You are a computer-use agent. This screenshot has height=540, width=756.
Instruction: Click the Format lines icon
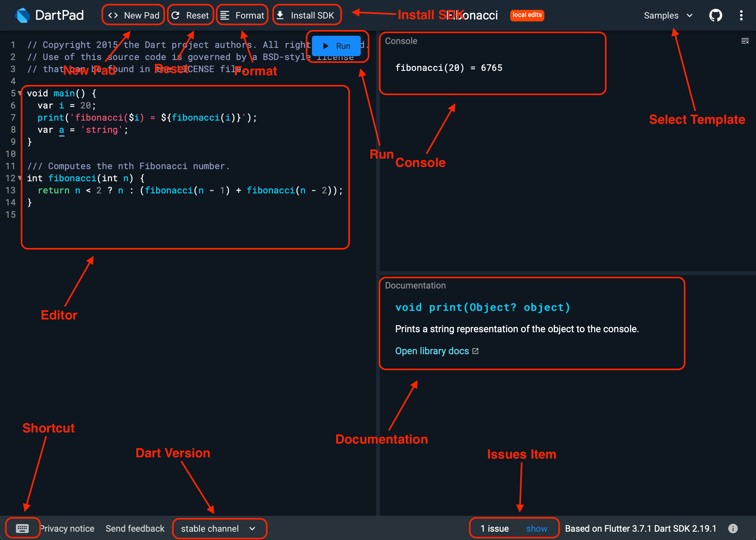coord(225,15)
